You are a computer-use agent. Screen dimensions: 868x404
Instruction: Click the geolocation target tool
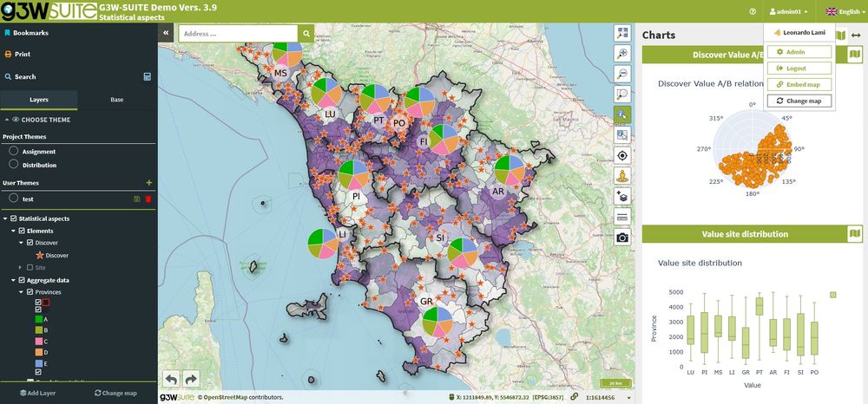click(x=622, y=155)
